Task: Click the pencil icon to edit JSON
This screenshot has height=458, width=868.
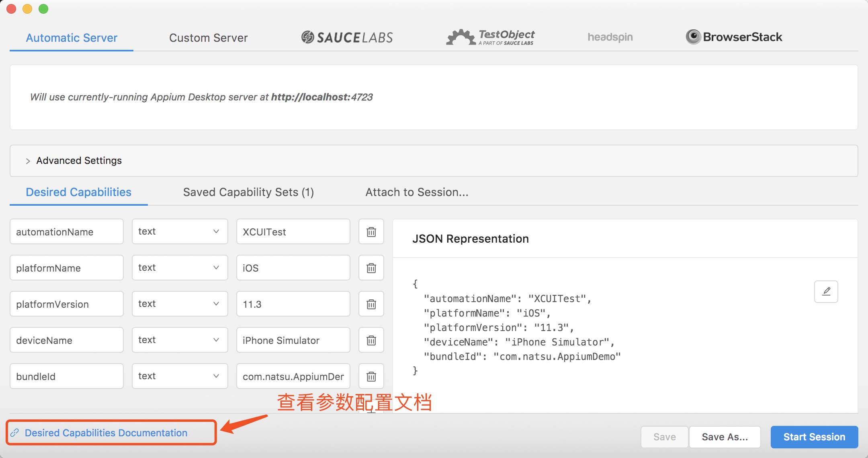Action: pyautogui.click(x=826, y=291)
